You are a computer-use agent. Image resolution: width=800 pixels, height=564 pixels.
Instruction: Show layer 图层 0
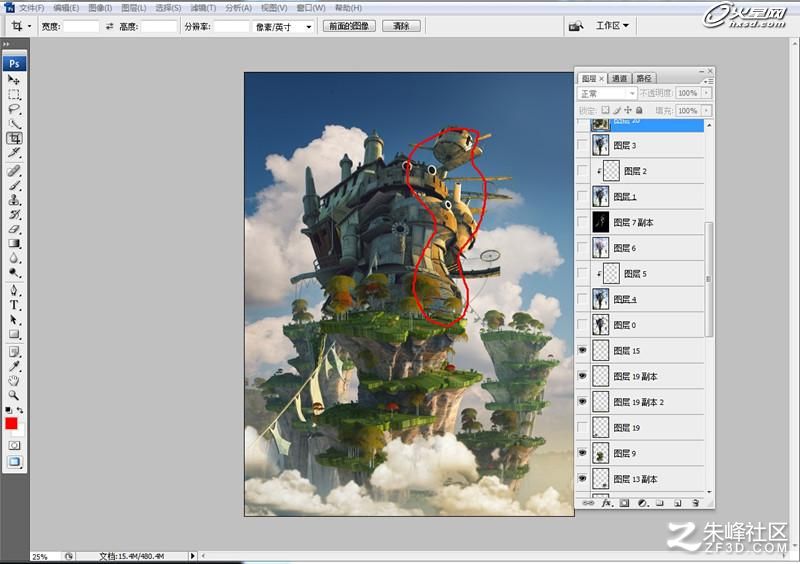click(x=582, y=325)
